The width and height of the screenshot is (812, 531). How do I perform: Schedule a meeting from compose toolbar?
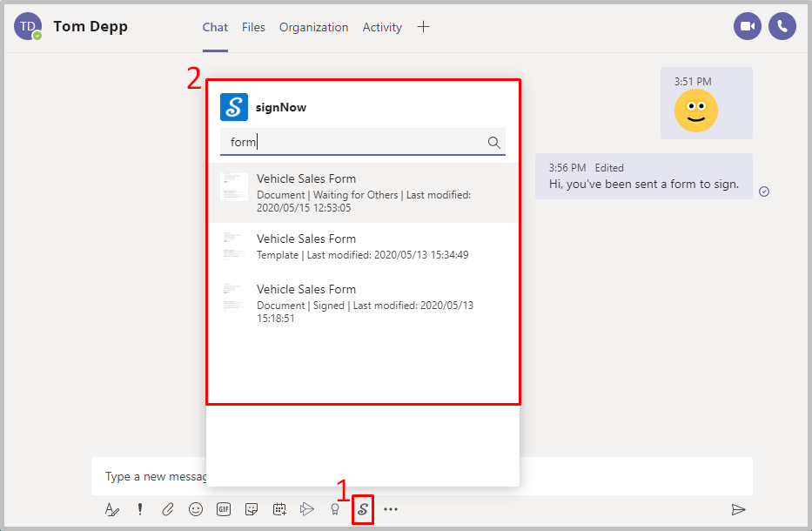click(x=279, y=509)
